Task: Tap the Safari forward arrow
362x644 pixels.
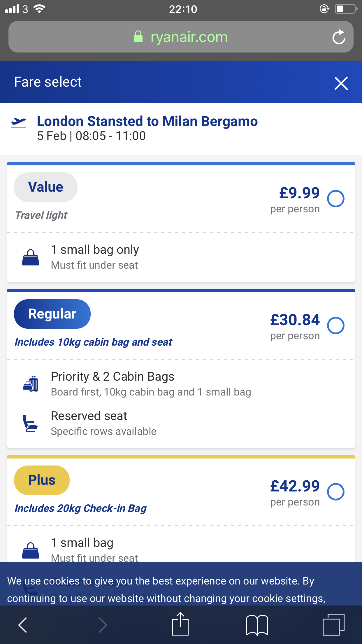Action: (103, 625)
